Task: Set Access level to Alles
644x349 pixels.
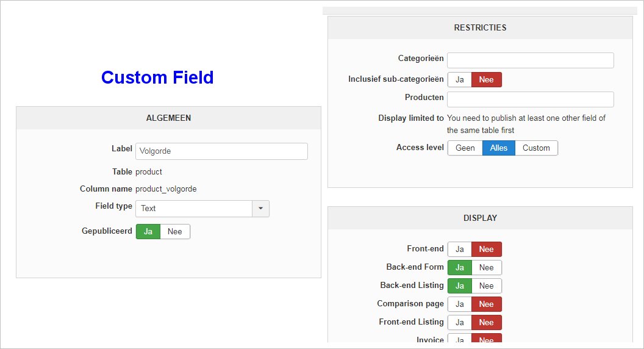Action: (499, 148)
